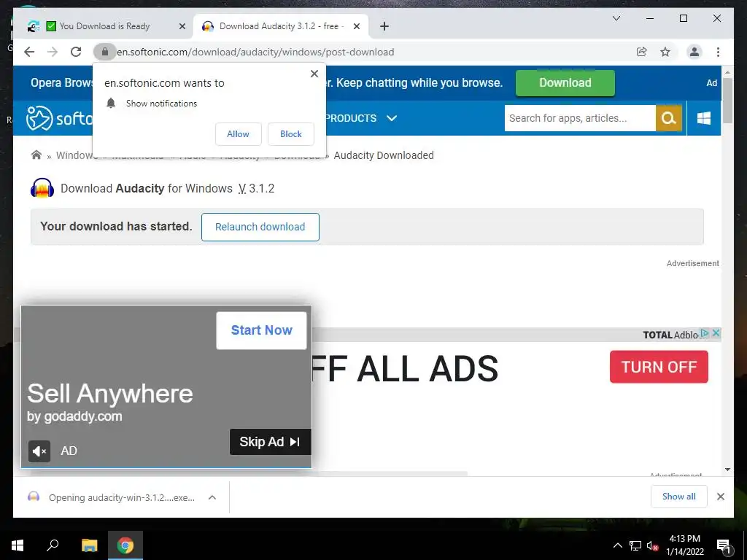Block softonic notifications

coord(290,134)
